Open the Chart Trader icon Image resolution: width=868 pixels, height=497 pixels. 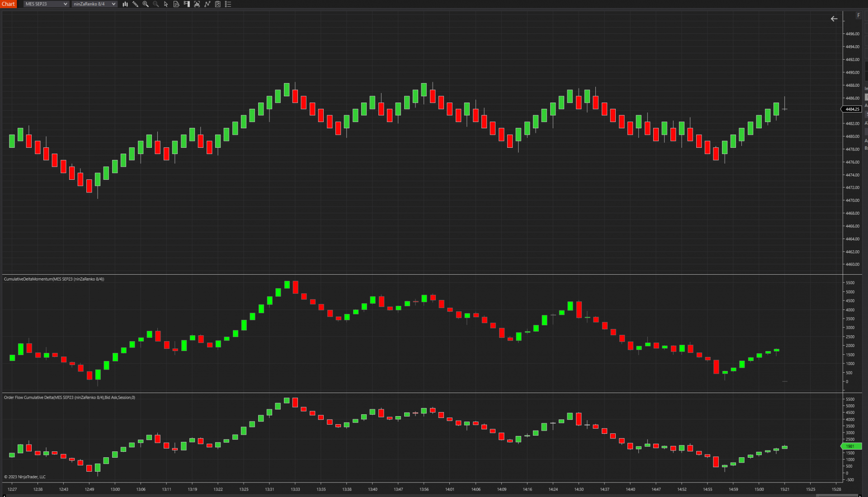tap(187, 4)
